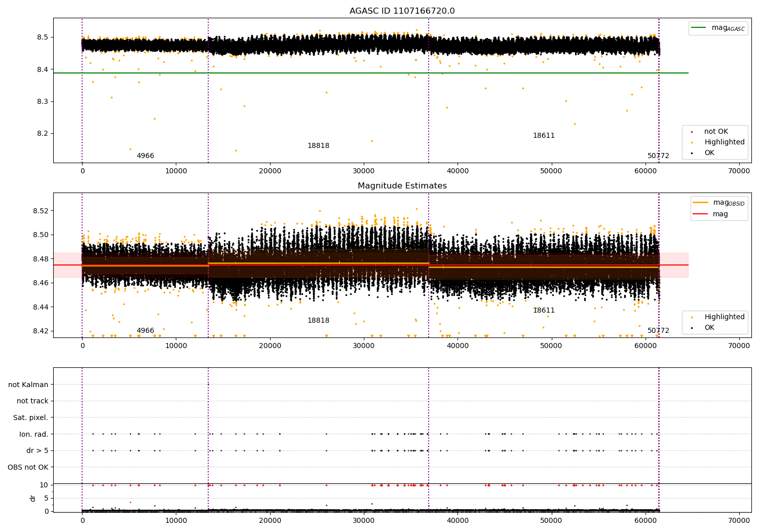This screenshot has width=760, height=532.
Task: Click the "Ion. rad." row label
Action: point(34,434)
